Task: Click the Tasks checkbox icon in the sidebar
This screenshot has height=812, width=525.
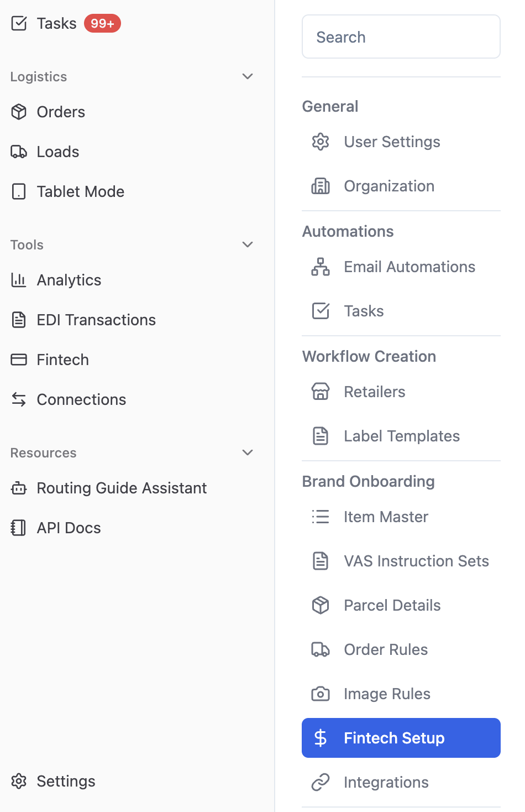Action: point(19,23)
